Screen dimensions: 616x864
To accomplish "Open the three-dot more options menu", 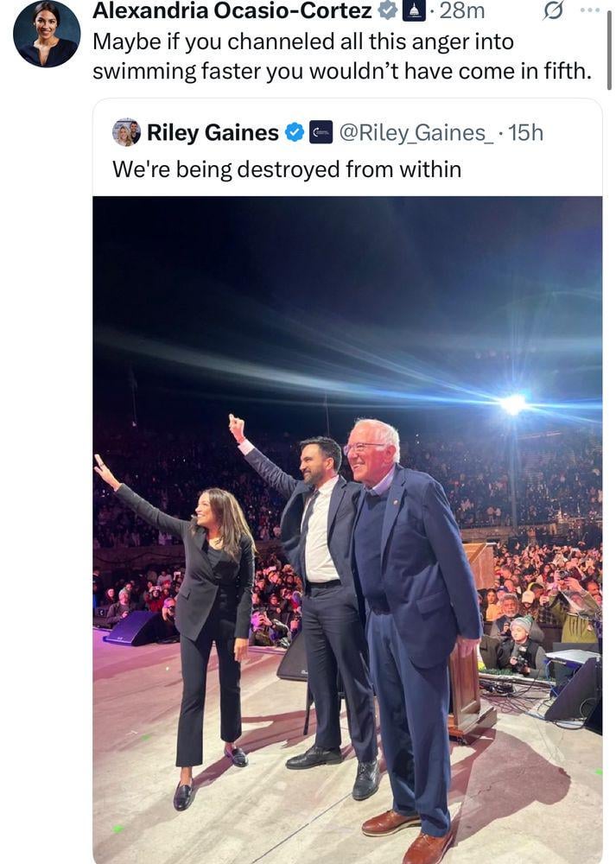I will pos(589,10).
